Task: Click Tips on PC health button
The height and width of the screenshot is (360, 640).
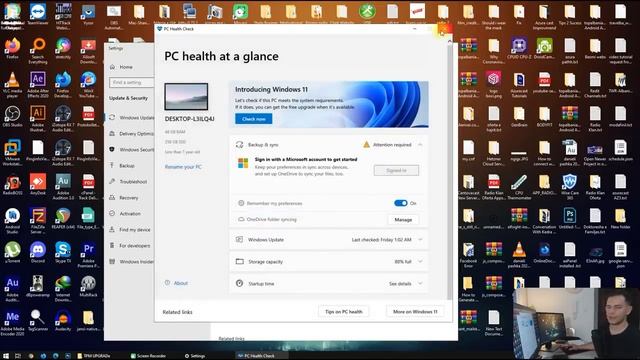Action: [x=344, y=311]
